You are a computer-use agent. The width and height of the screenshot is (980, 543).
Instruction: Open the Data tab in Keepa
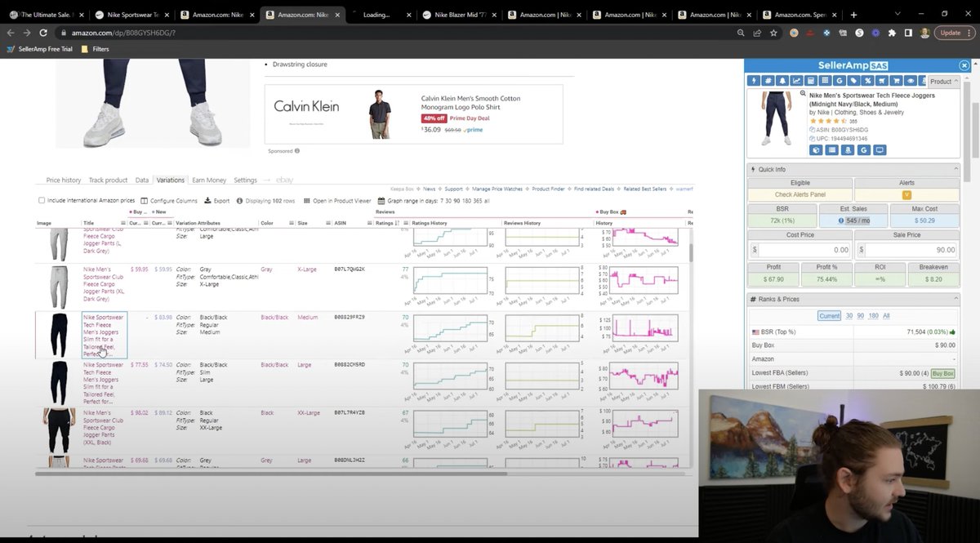142,180
